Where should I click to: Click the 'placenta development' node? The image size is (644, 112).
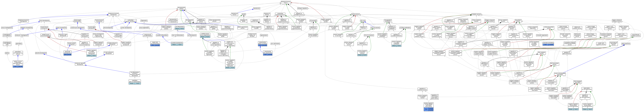pos(41,53)
